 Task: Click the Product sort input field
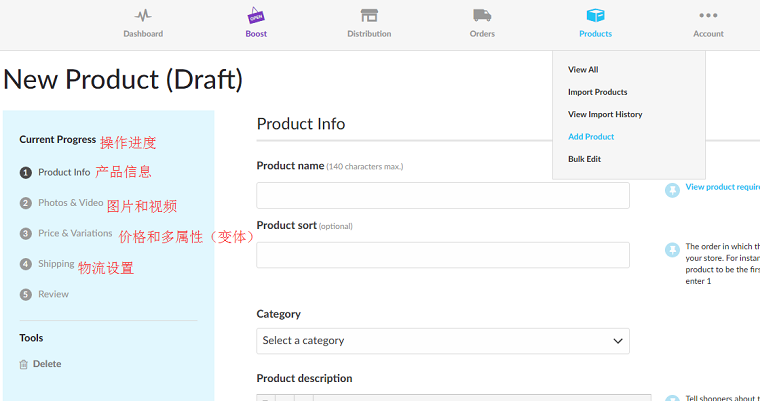pos(443,255)
